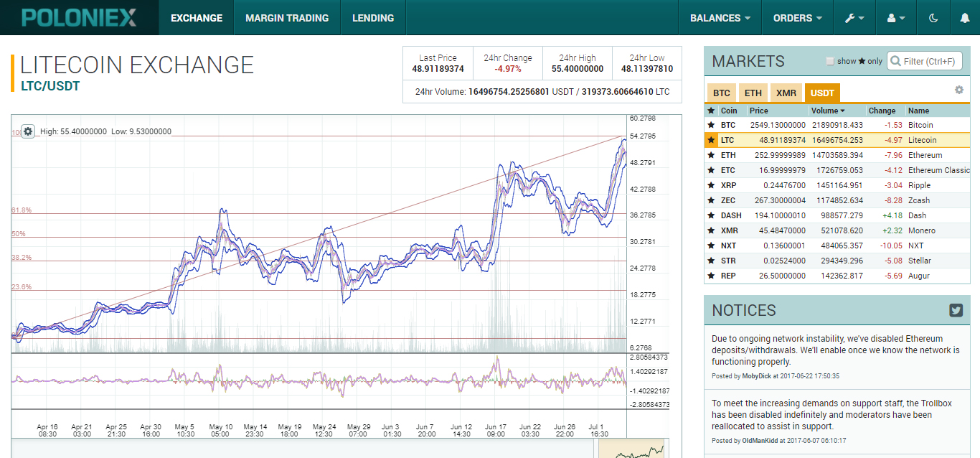Open notifications bell
The height and width of the screenshot is (458, 980).
[x=964, y=18]
